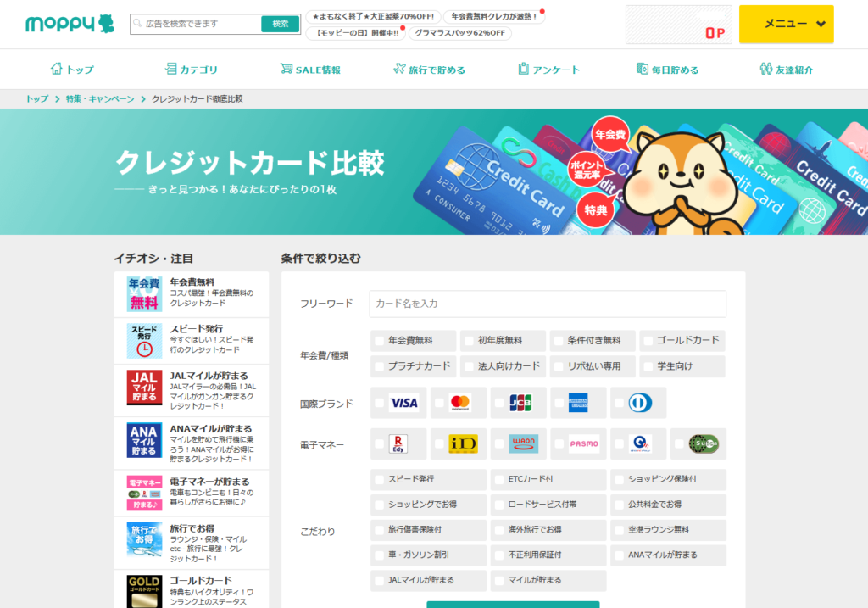868x608 pixels.
Task: Check the VISA brand checkbox
Action: [379, 404]
